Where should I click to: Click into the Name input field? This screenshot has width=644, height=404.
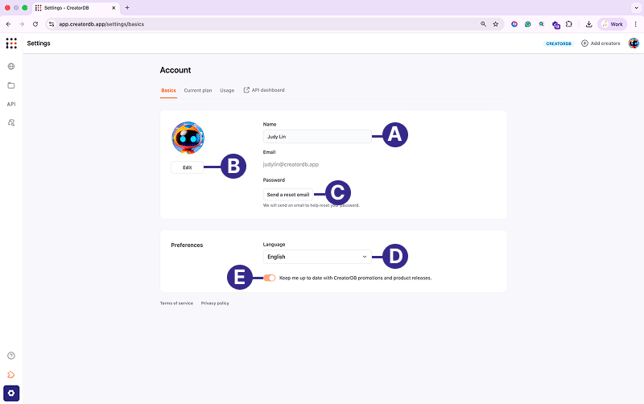coord(316,137)
